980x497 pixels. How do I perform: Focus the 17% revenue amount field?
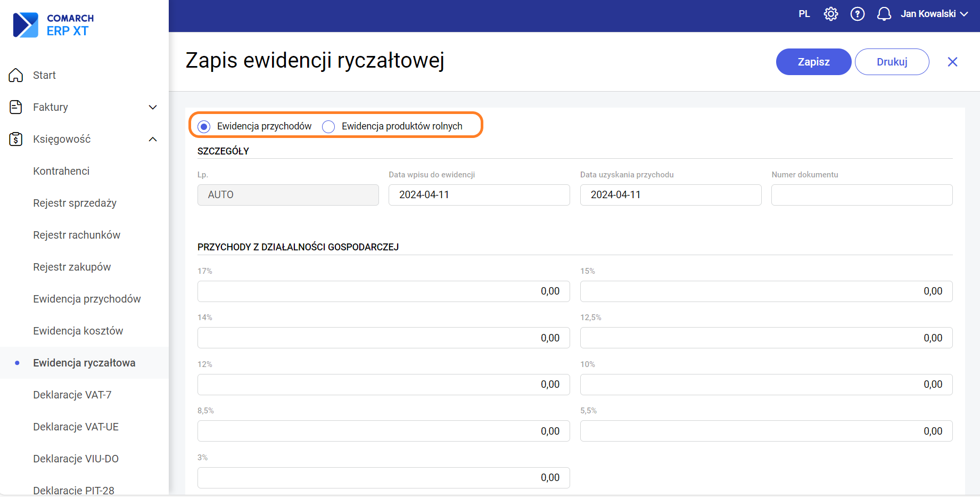tap(383, 291)
